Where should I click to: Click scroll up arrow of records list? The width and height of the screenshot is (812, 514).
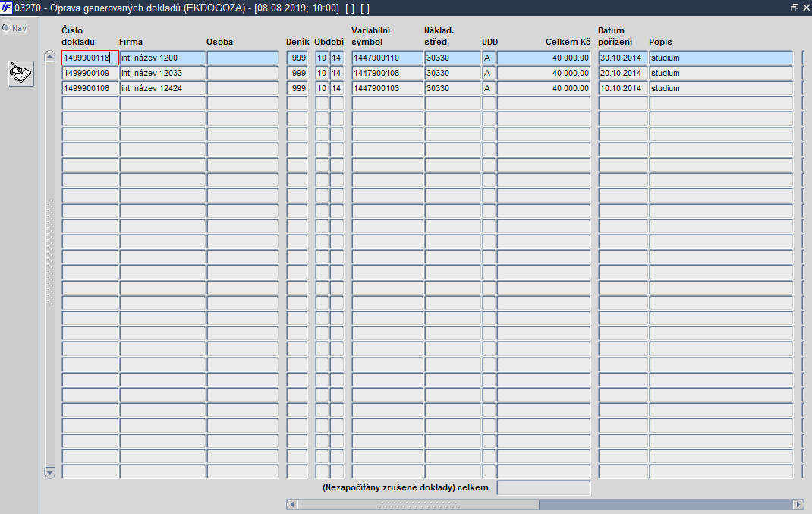[x=50, y=56]
